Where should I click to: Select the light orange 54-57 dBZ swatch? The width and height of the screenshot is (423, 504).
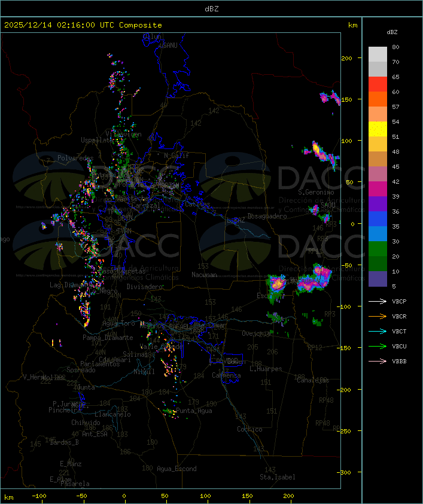click(378, 114)
